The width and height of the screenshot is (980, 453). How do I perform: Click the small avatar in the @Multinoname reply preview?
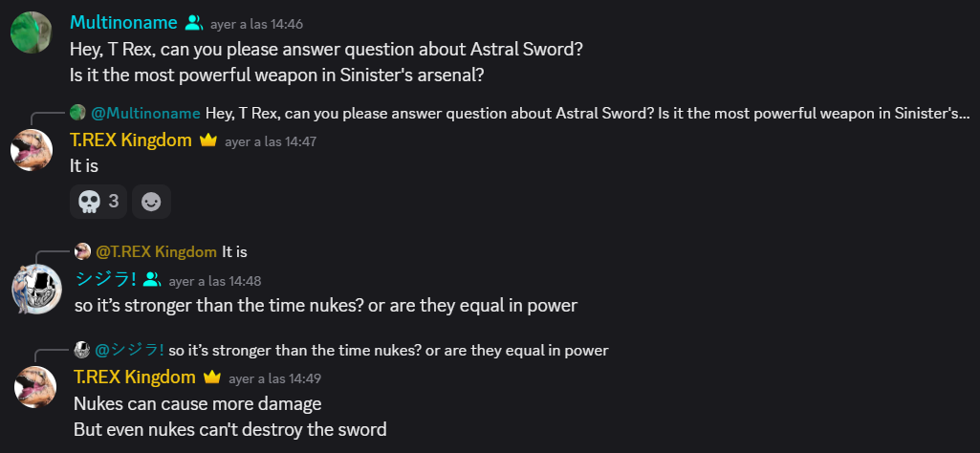pos(77,113)
